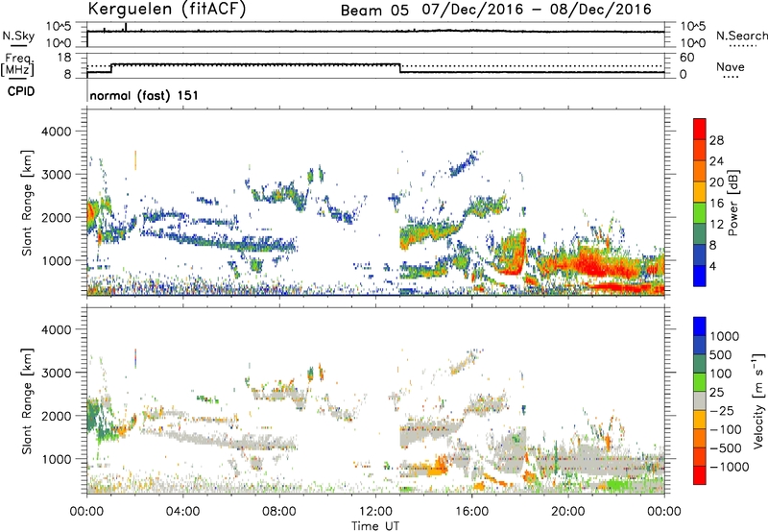Click the left '10^5' noise scale value
This screenshot has height=532, width=768.
[59, 27]
